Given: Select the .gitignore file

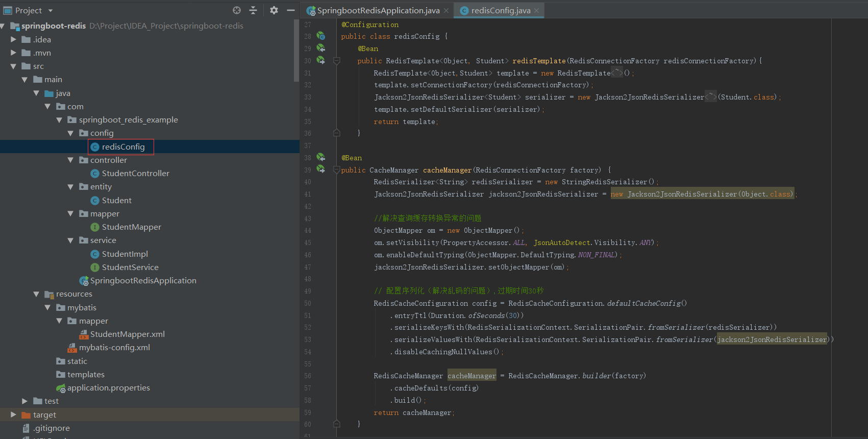Looking at the screenshot, I should tap(51, 428).
